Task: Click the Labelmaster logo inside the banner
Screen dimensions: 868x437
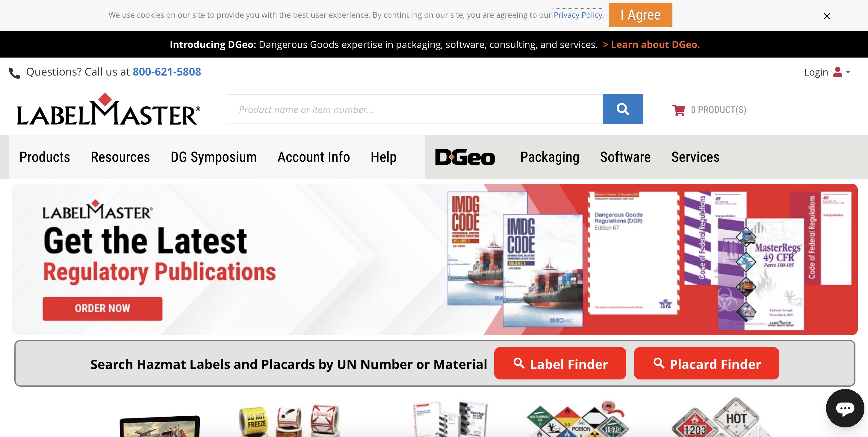Action: point(97,210)
